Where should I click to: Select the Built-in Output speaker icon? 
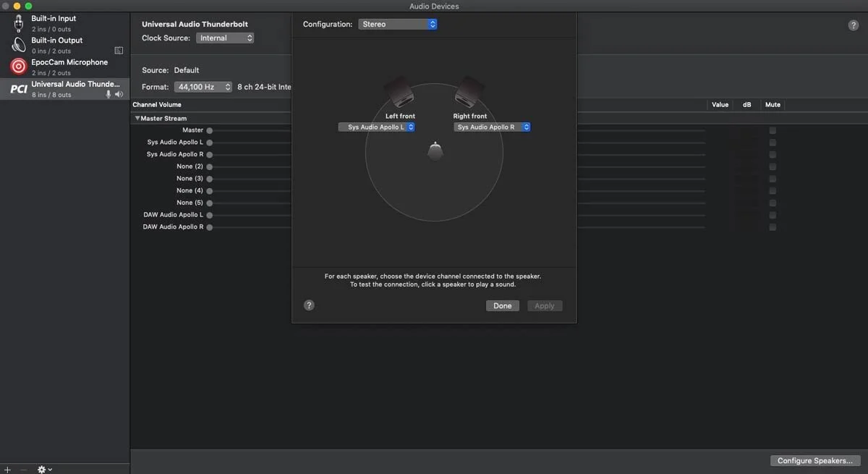pyautogui.click(x=18, y=45)
